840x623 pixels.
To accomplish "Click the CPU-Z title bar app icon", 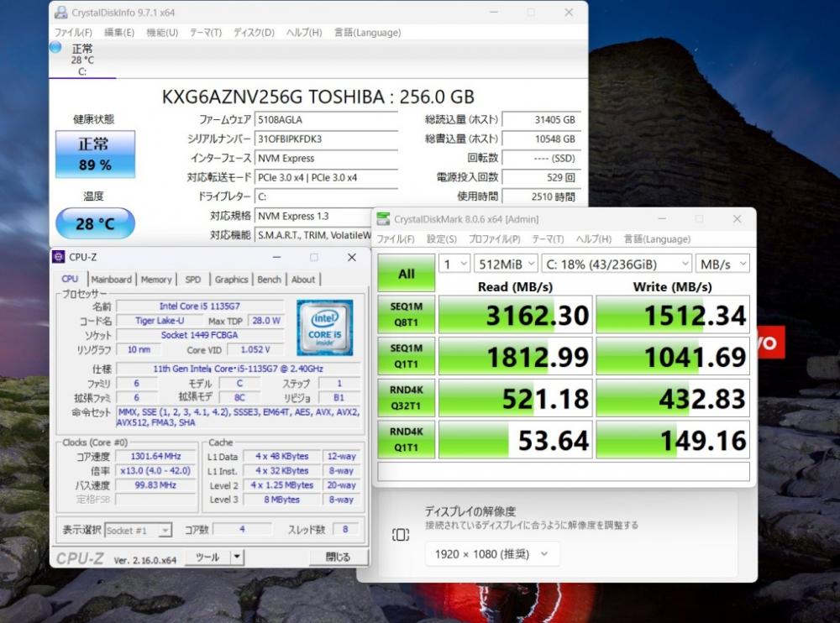I will pyautogui.click(x=59, y=257).
